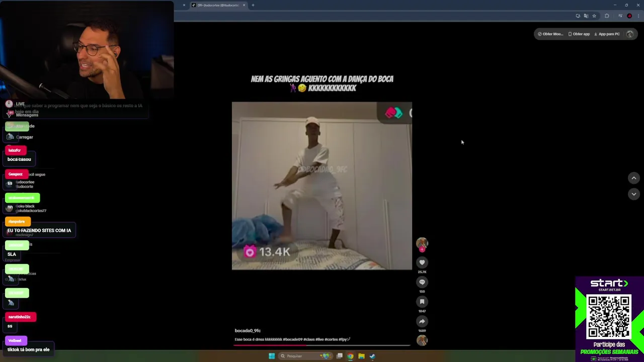Click username tag 'narutinho22c'

pos(20,317)
